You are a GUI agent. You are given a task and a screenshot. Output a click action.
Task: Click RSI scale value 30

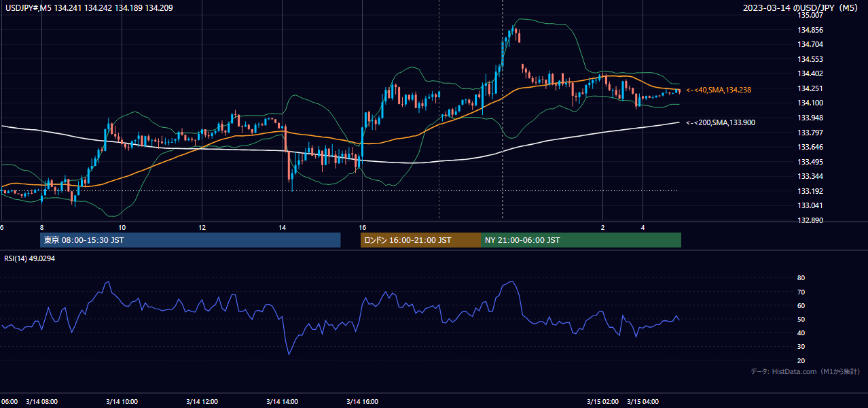pyautogui.click(x=801, y=346)
